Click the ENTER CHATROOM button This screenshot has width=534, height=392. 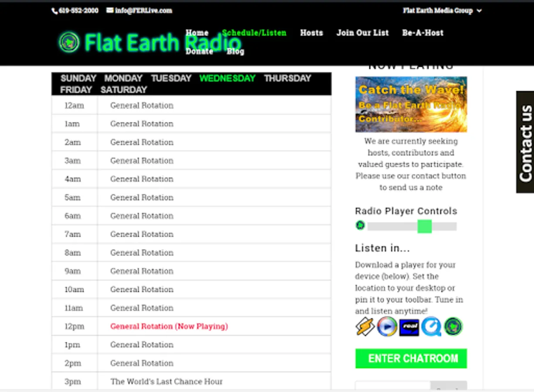(411, 358)
